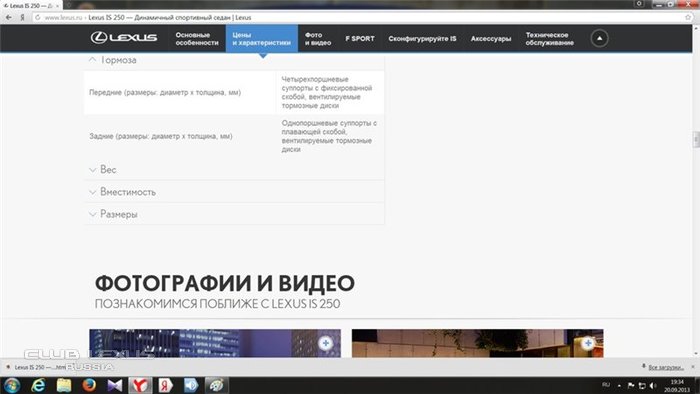Expand the Вместимость section

(123, 192)
